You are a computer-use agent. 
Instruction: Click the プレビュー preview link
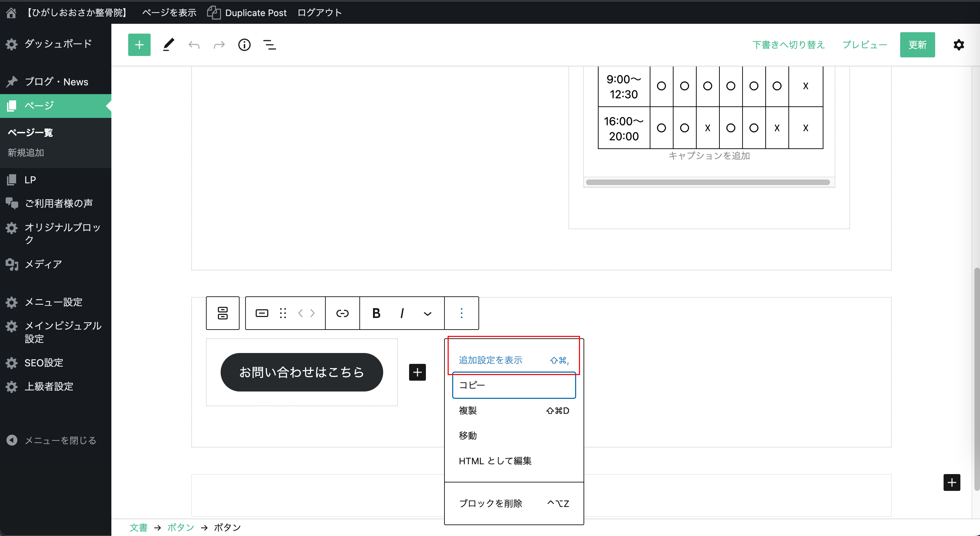(x=864, y=45)
